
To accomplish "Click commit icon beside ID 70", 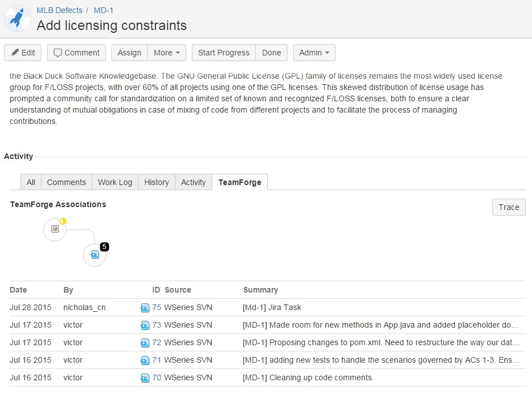I will click(145, 378).
